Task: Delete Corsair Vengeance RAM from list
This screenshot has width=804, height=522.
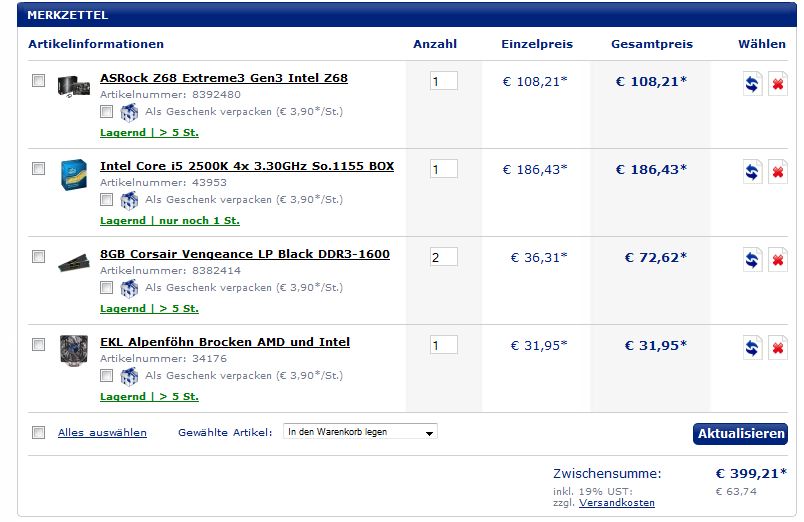Action: tap(777, 261)
